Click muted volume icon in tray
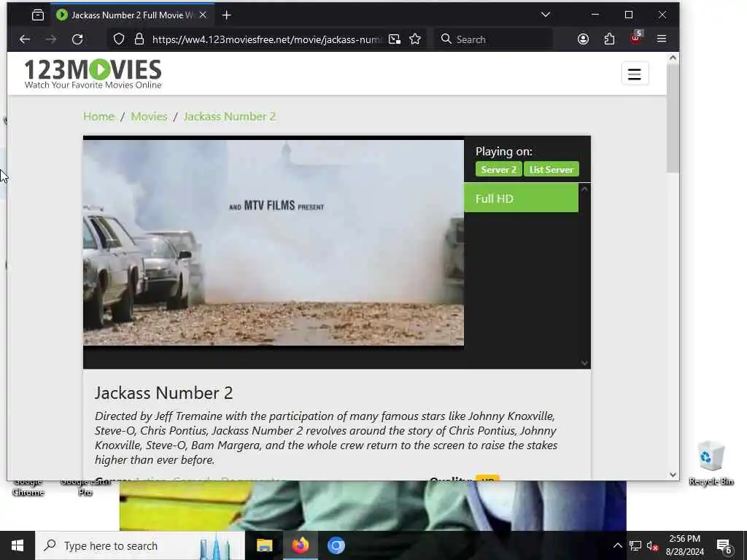Viewport: 747px width, 560px height. point(652,545)
